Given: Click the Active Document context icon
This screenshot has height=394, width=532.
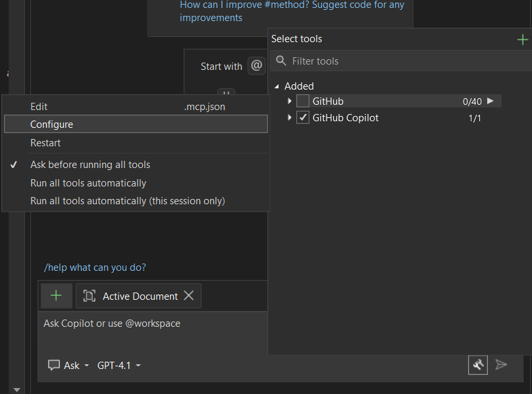Looking at the screenshot, I should [90, 295].
